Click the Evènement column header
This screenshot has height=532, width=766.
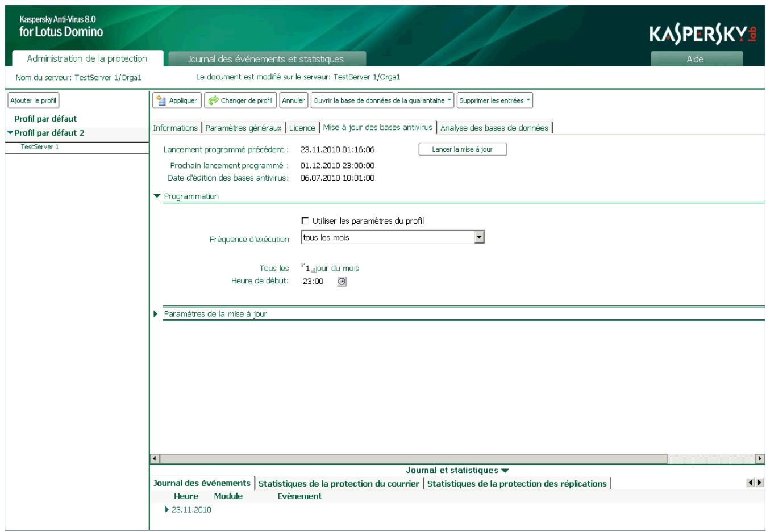tap(299, 496)
